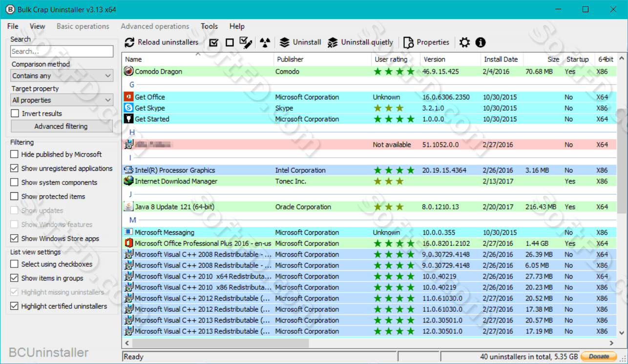Screen dimensions: 628x364
Task: Open the Target property dropdown
Action: [62, 100]
